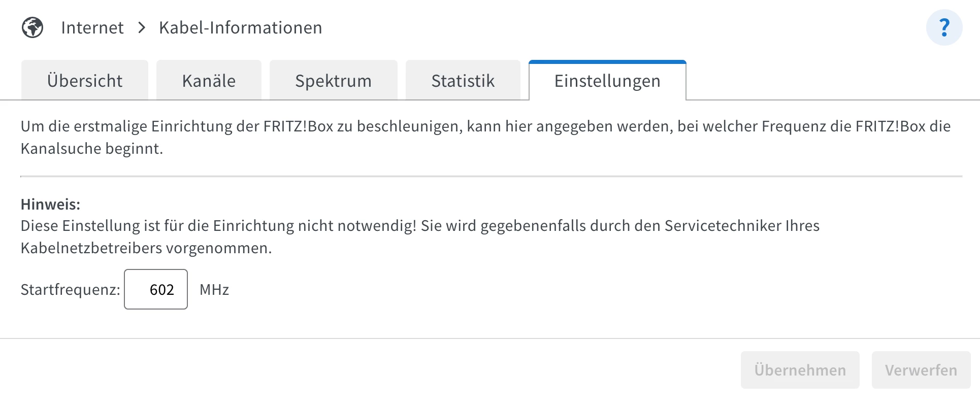The width and height of the screenshot is (980, 409).
Task: Focus the Startfrequenz input field
Action: (156, 289)
